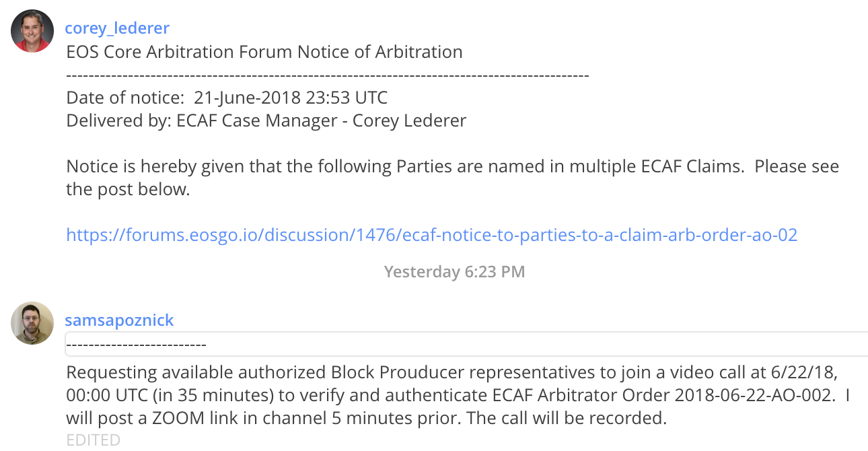This screenshot has height=451, width=868.
Task: Open corey_lederer's profile avatar
Action: click(32, 31)
